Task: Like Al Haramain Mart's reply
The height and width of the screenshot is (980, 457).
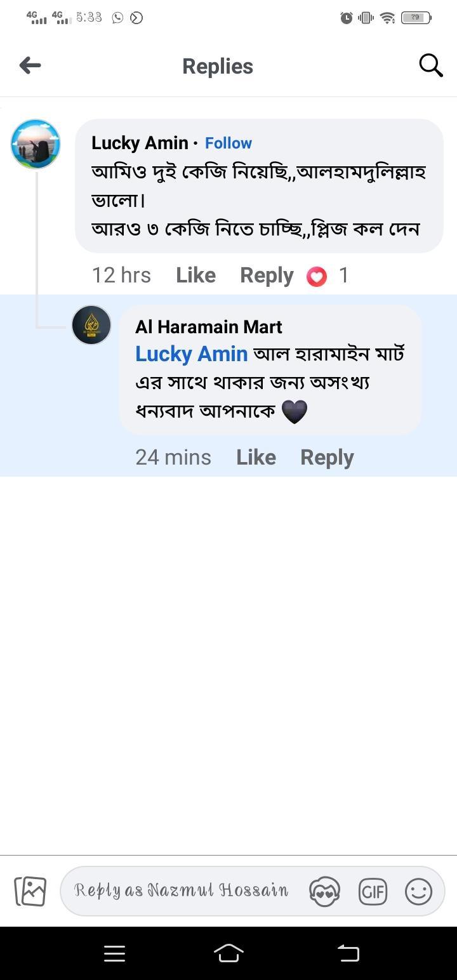Action: click(x=256, y=458)
